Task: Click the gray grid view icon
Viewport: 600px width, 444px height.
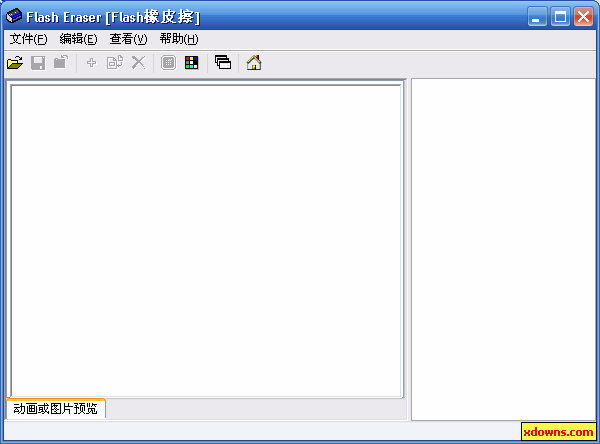Action: point(168,63)
